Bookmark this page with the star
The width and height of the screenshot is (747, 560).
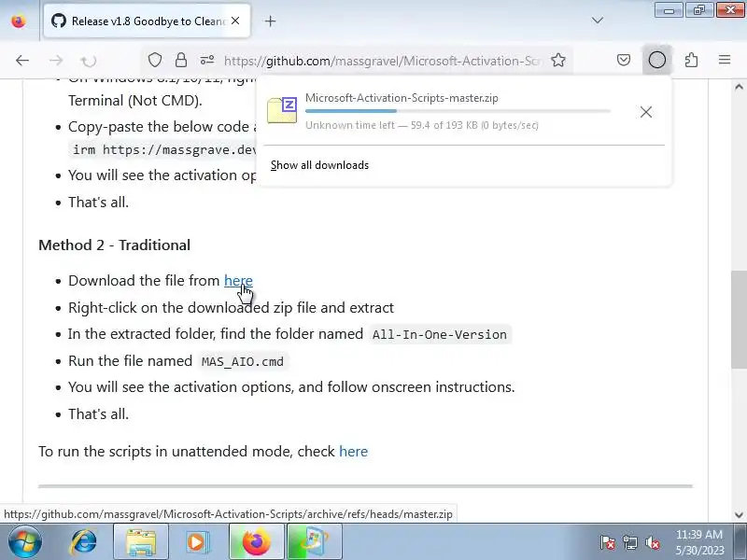point(557,61)
